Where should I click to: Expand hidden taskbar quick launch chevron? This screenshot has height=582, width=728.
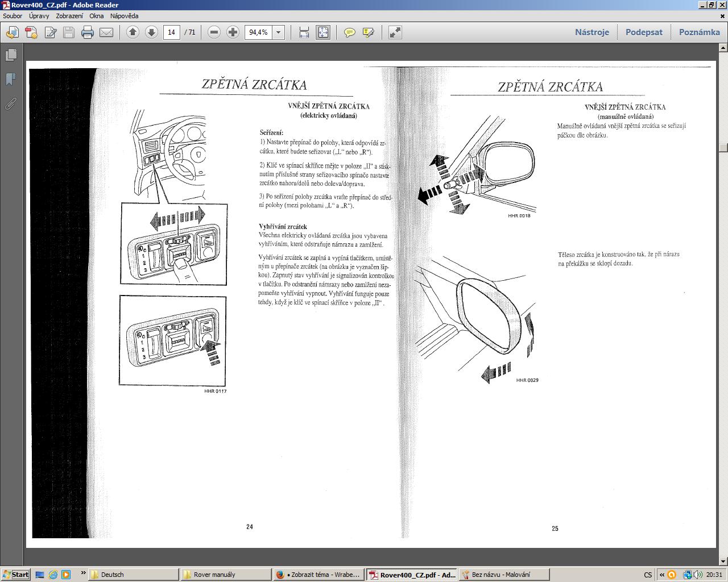(x=83, y=573)
